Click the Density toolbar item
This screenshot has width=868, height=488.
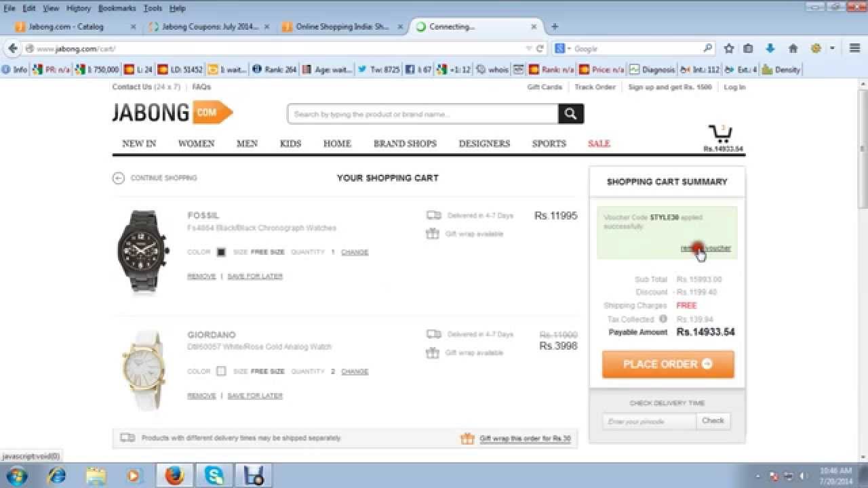point(781,69)
